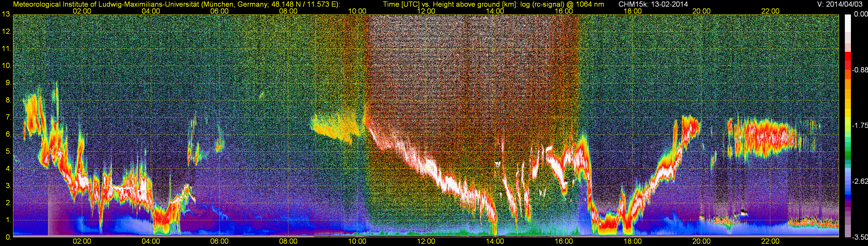Viewport: 868px width, 246px height.
Task: Click the top axis '22:00' time label
Action: point(770,11)
